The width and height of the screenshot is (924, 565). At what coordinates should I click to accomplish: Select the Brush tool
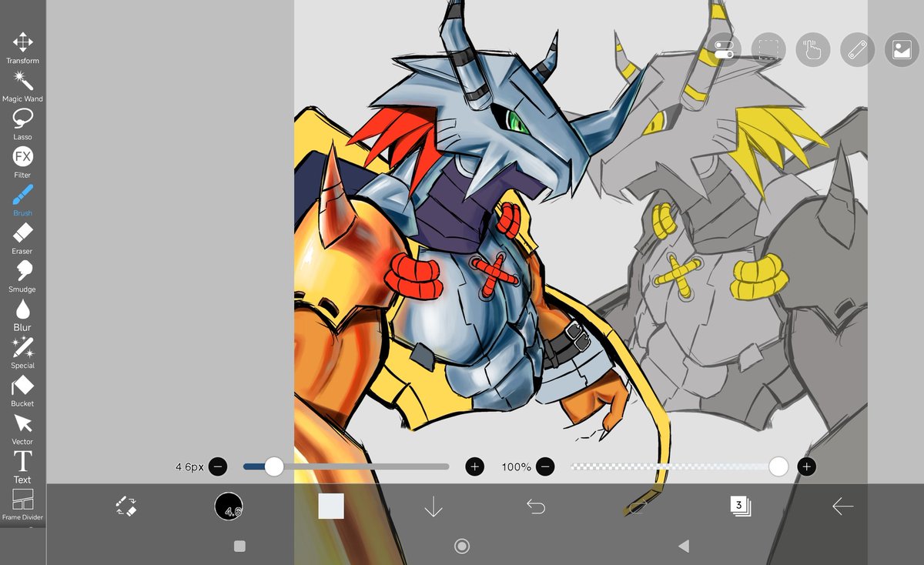[x=22, y=200]
